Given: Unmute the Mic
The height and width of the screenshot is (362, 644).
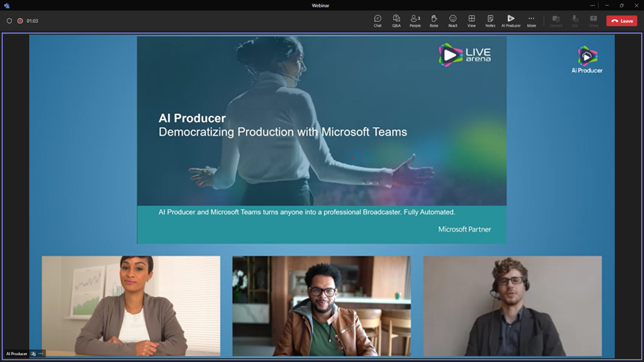Looking at the screenshot, I should point(575,21).
